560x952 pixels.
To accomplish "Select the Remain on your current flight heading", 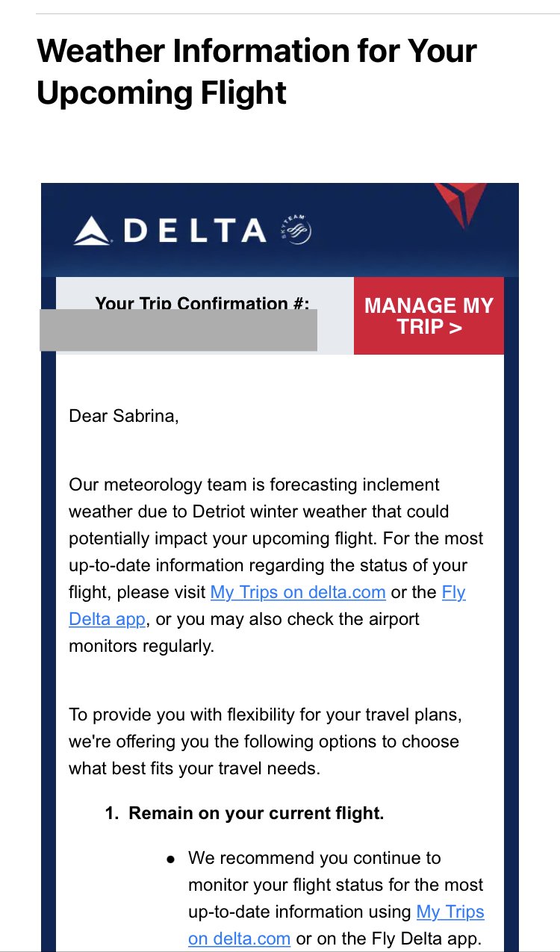I will pos(256,813).
